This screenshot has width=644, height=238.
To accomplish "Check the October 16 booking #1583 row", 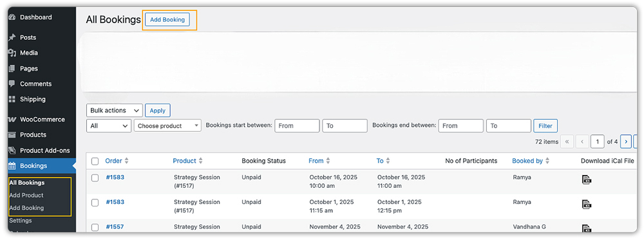I will point(95,178).
